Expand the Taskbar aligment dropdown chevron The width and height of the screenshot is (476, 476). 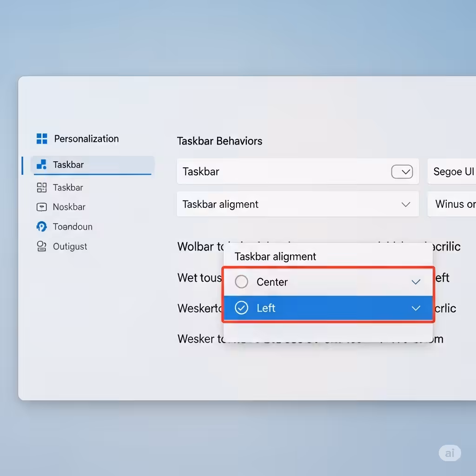[406, 205]
